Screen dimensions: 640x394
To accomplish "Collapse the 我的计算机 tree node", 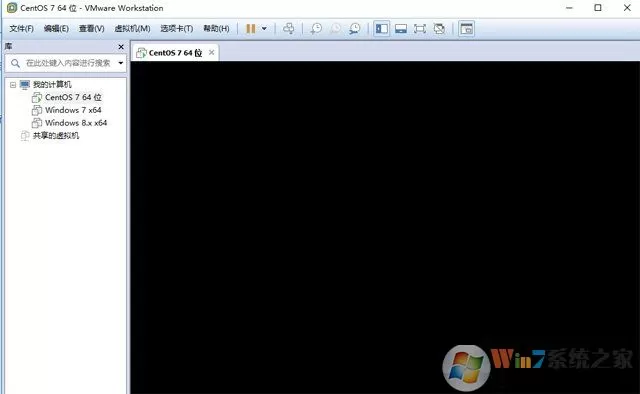I will (x=13, y=85).
